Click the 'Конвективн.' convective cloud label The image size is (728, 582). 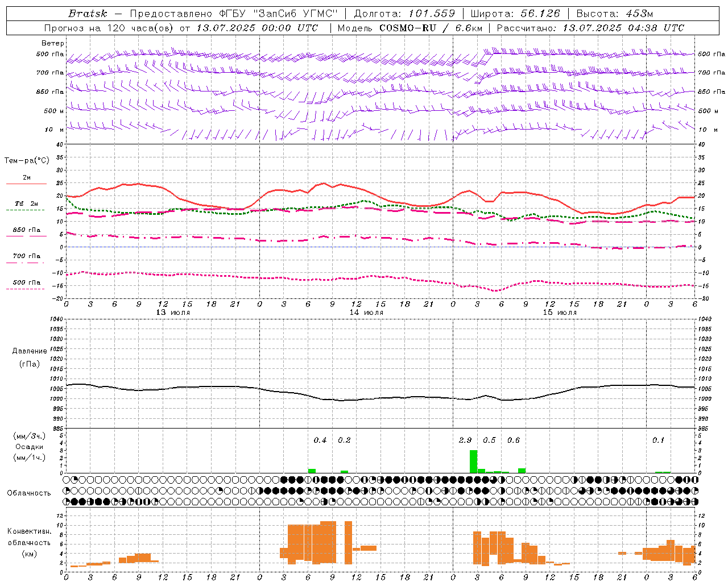tap(30, 531)
